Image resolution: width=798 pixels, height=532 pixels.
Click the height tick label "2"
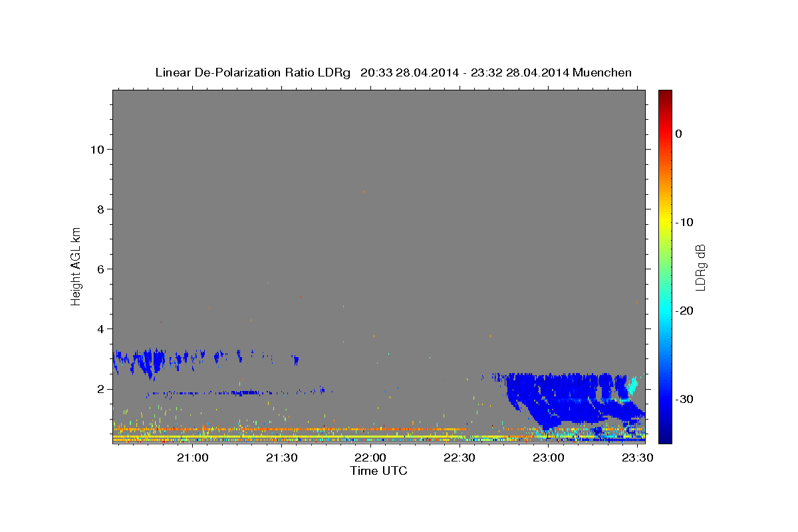pos(100,388)
